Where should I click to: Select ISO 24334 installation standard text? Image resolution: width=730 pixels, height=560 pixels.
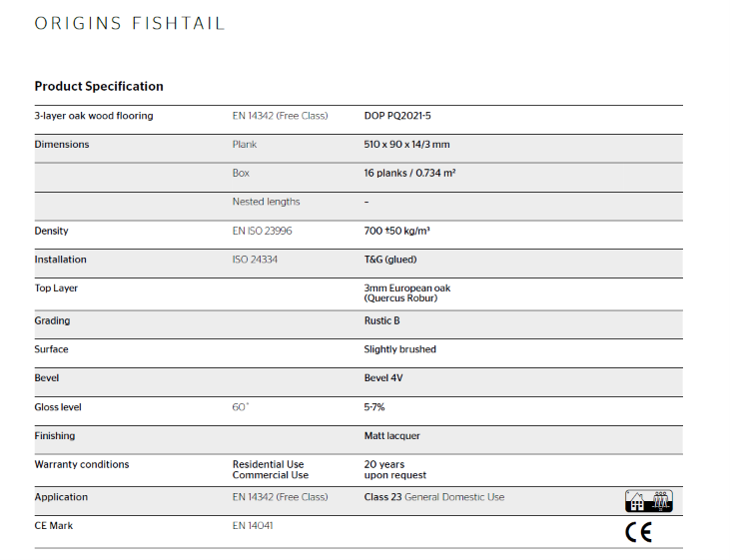pos(255,260)
